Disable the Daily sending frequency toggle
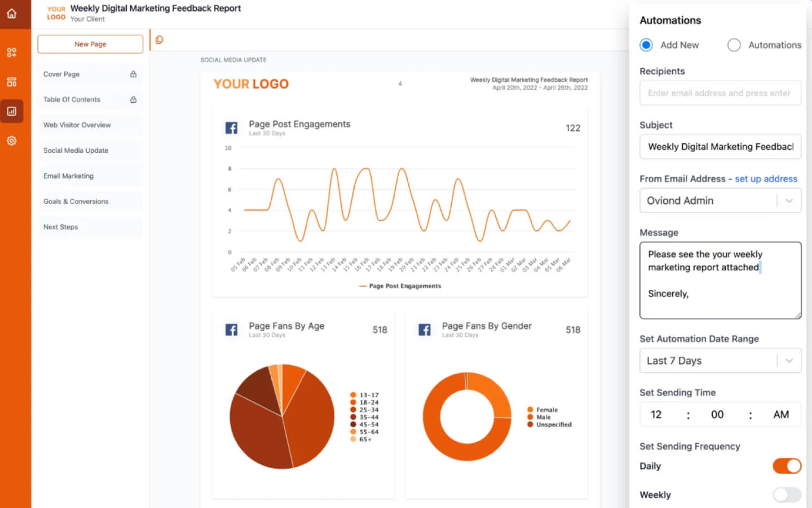The width and height of the screenshot is (812, 508). pyautogui.click(x=787, y=466)
